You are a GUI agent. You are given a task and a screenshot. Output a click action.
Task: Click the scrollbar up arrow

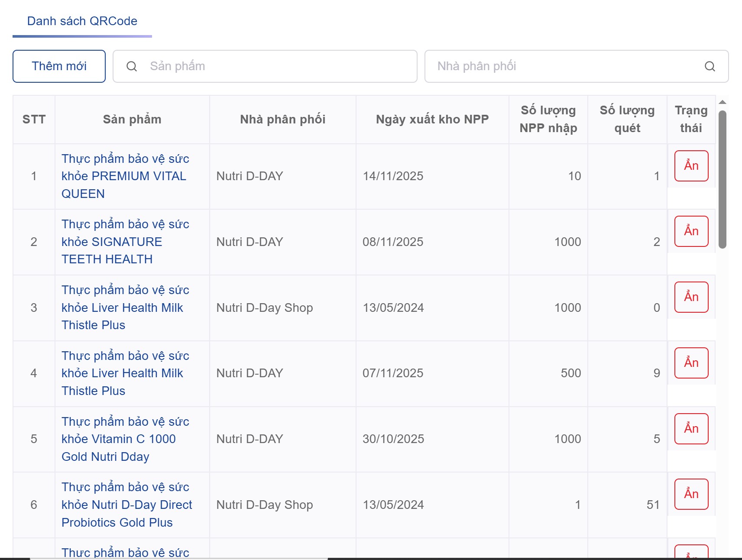tap(722, 102)
